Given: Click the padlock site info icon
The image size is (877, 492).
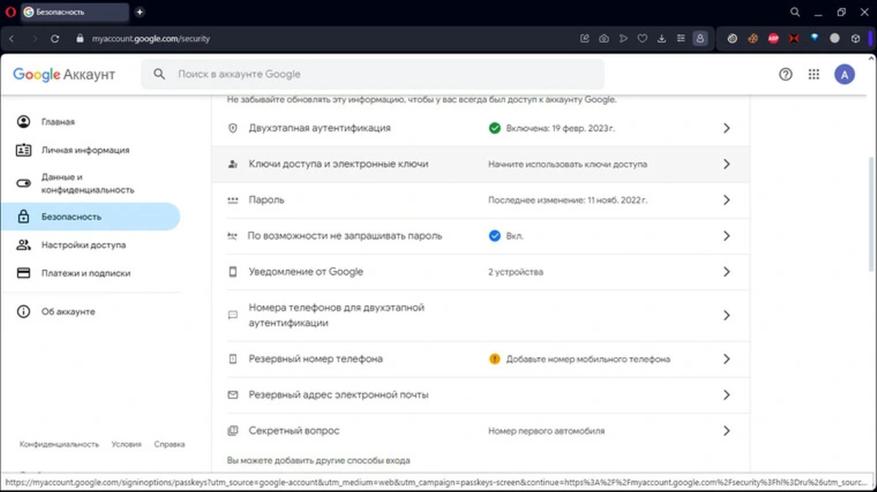Looking at the screenshot, I should click(80, 39).
